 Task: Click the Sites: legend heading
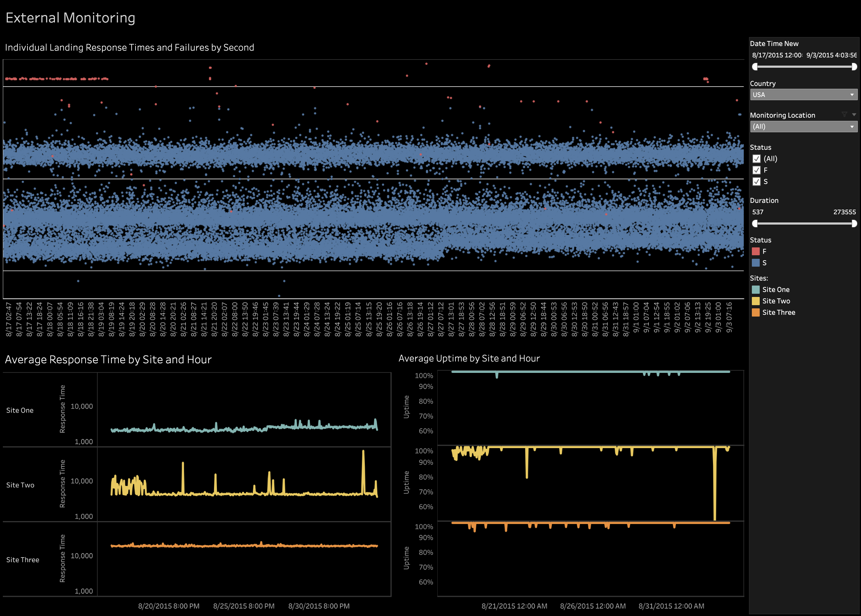pyautogui.click(x=759, y=278)
